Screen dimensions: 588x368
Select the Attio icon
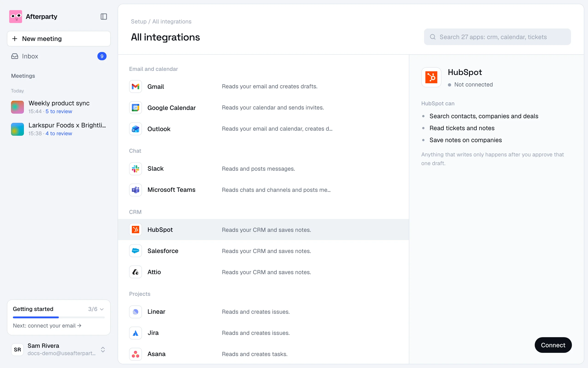click(135, 272)
